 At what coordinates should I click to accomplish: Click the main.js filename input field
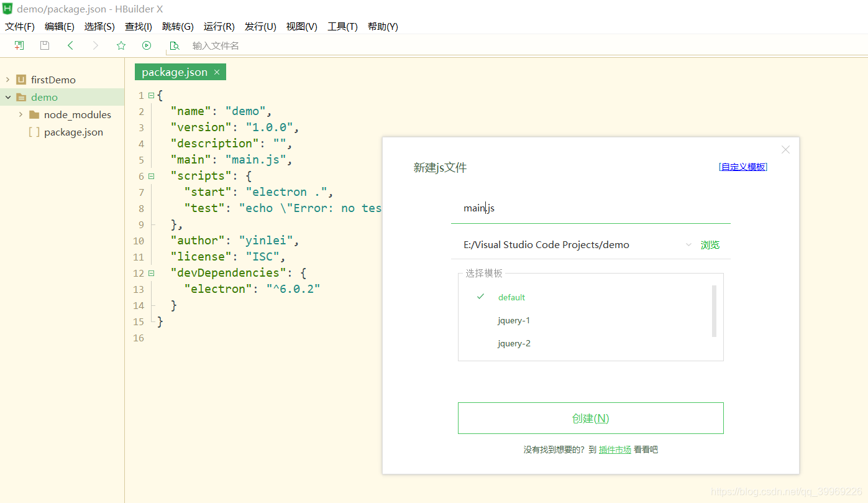click(x=559, y=208)
